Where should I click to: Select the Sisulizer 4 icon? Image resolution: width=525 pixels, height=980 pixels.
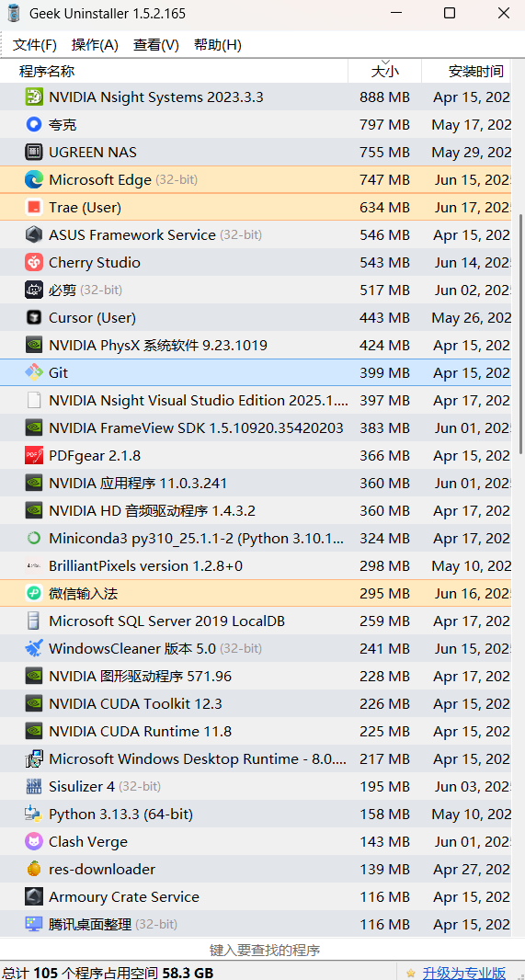pyautogui.click(x=34, y=786)
